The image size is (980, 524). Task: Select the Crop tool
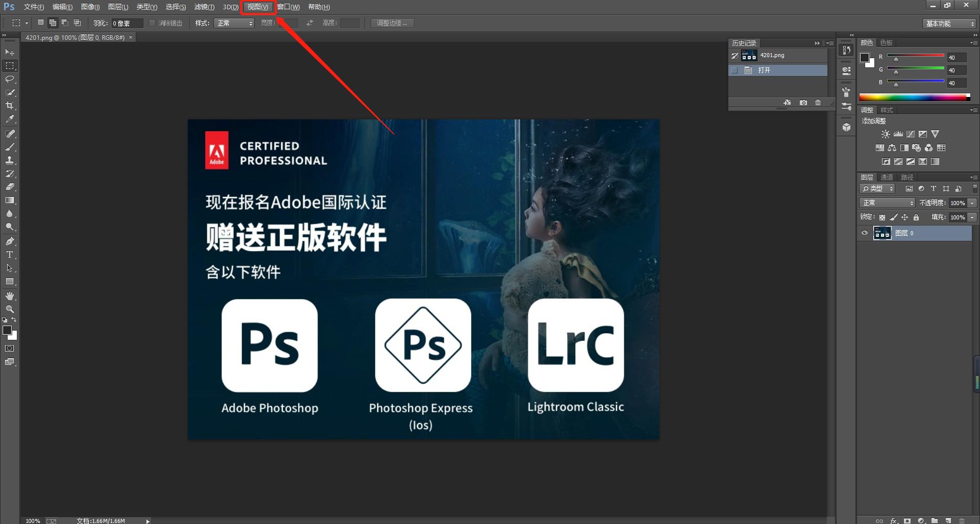point(10,106)
